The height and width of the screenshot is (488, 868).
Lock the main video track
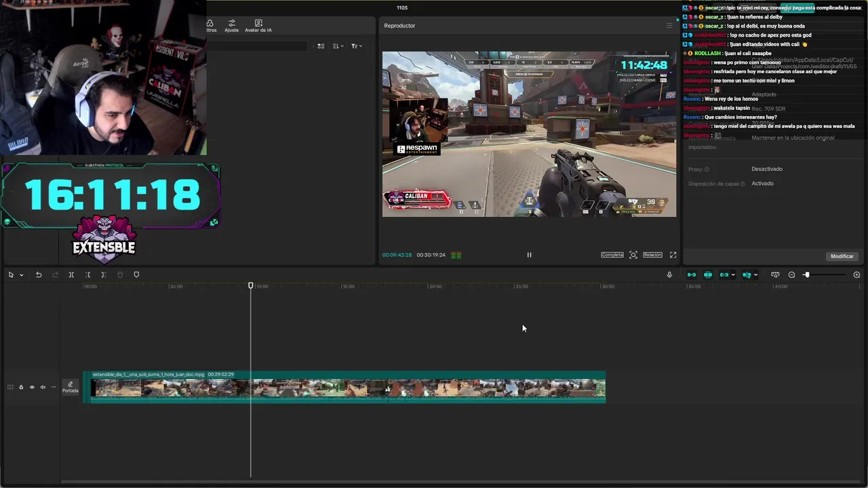pos(21,387)
